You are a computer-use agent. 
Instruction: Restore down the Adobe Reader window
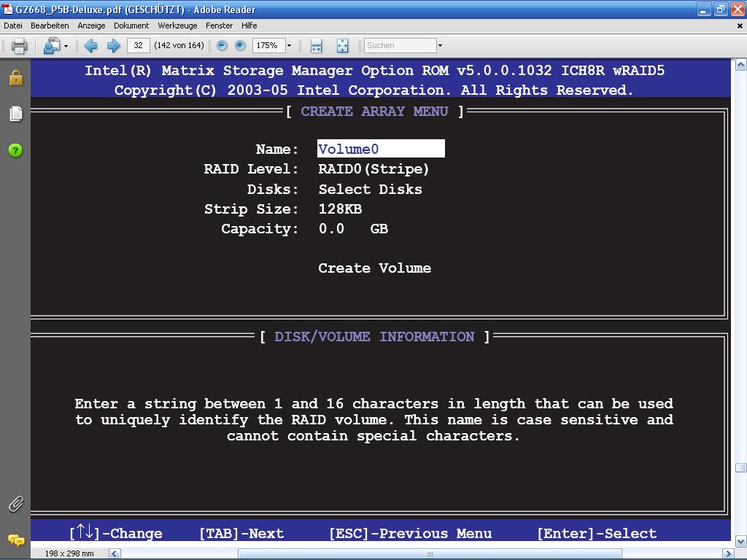[721, 9]
